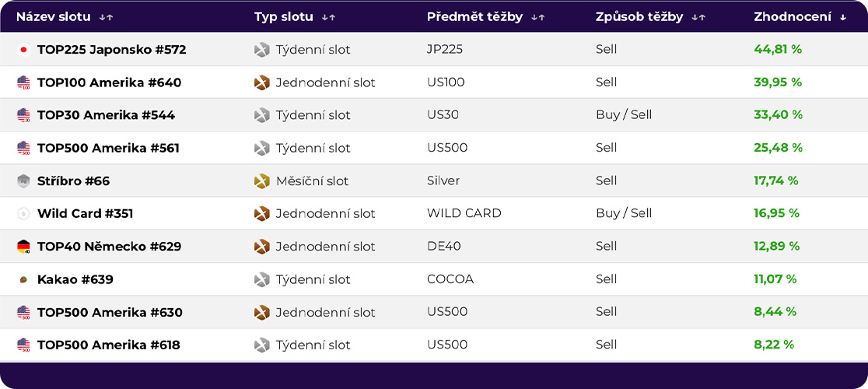
Task: Open TOP500 Amerika #630 slot
Action: pos(110,313)
